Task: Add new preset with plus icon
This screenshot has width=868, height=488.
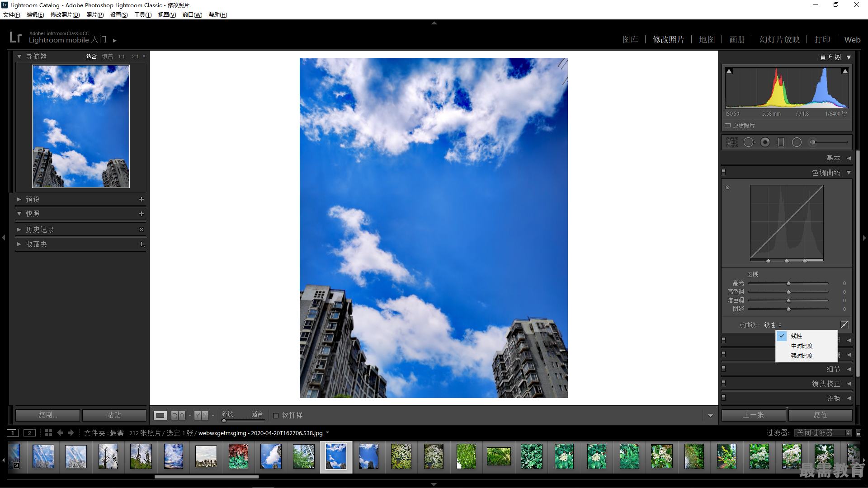Action: click(142, 199)
